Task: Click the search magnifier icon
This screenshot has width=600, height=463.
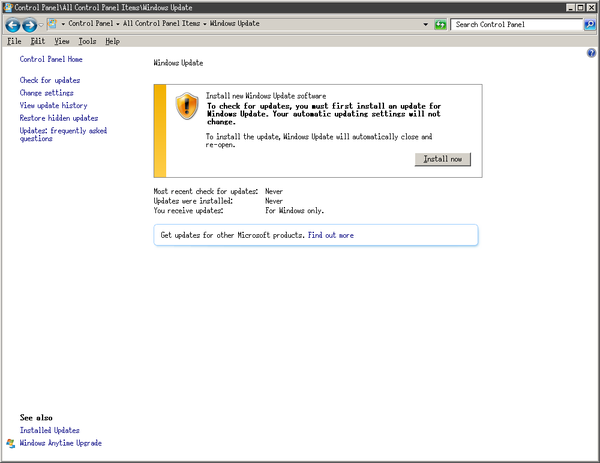Action: coord(590,25)
